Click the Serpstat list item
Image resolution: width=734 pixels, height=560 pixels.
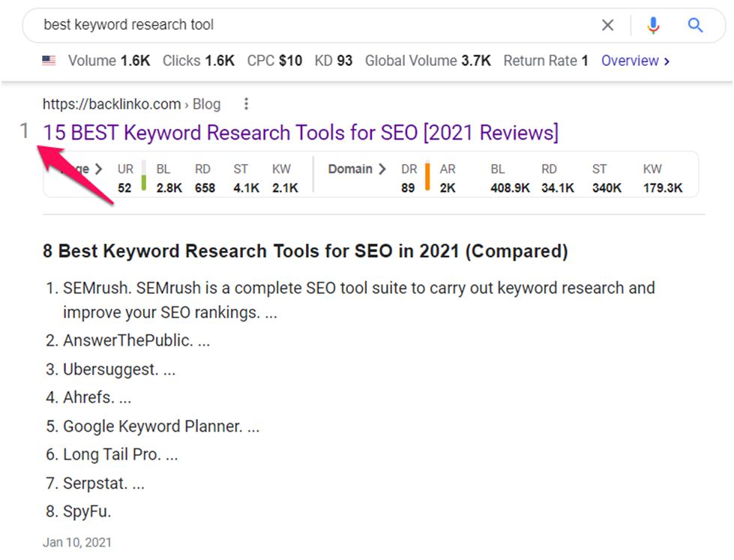[x=95, y=483]
